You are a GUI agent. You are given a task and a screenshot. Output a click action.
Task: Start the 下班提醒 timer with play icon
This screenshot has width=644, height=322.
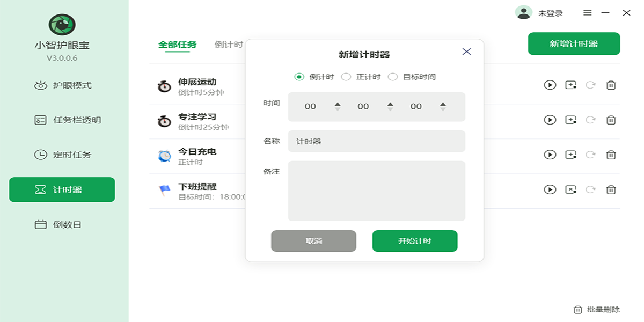550,189
